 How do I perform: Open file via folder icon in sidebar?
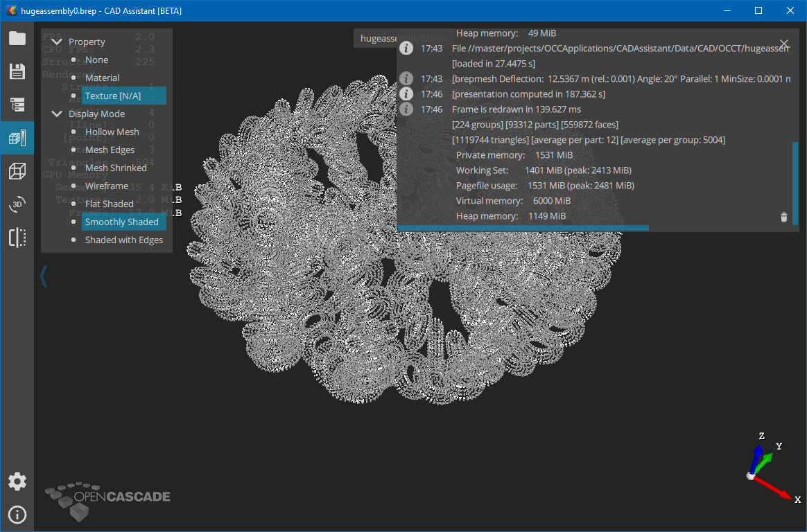[17, 38]
